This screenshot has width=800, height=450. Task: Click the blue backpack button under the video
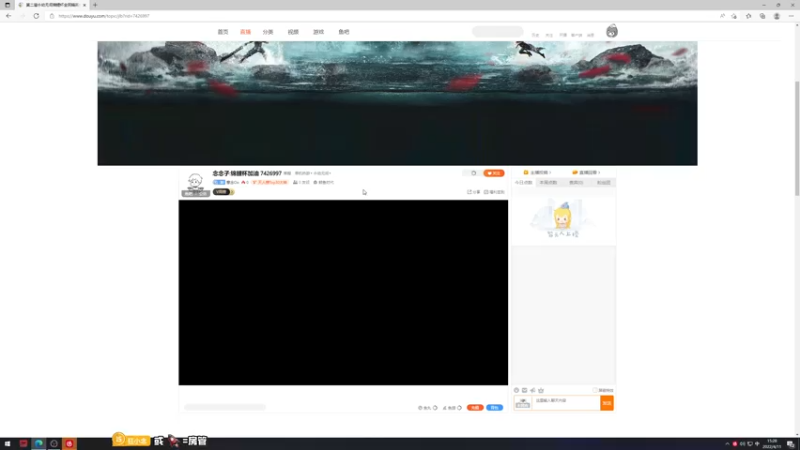tap(494, 408)
